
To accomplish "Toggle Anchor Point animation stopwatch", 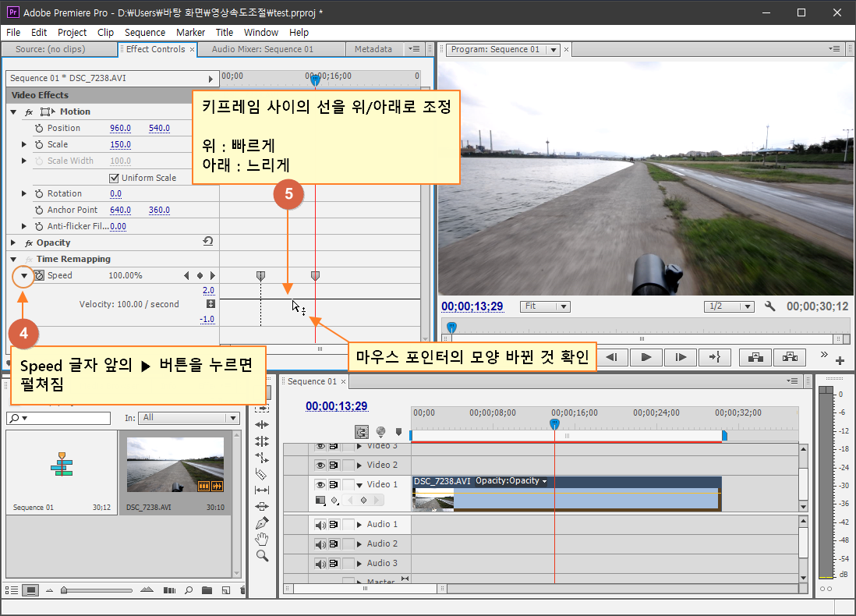I will click(x=39, y=211).
